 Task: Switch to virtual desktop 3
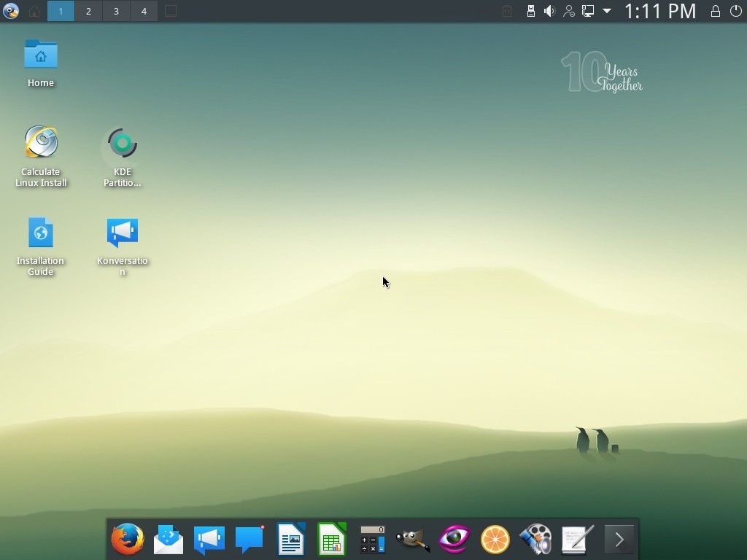pos(116,11)
